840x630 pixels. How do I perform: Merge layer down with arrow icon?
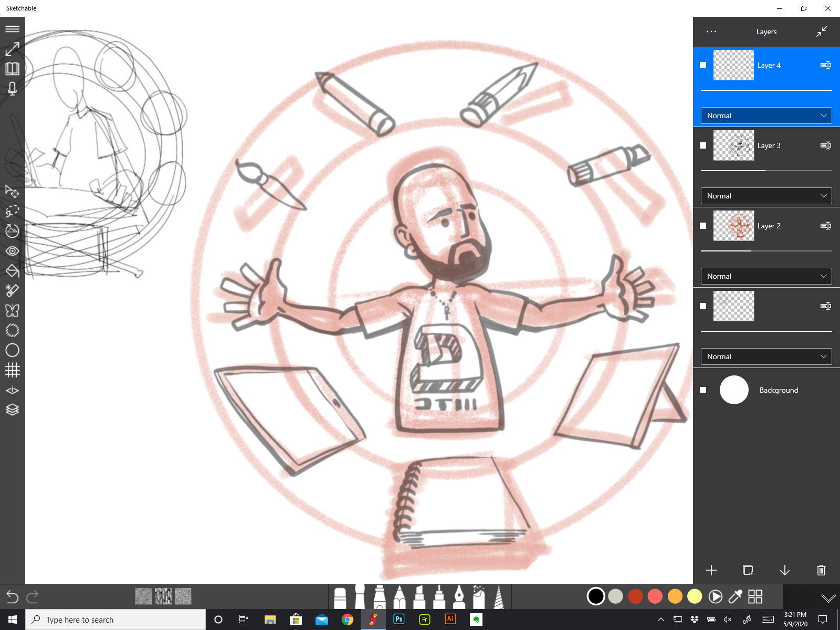pos(785,570)
